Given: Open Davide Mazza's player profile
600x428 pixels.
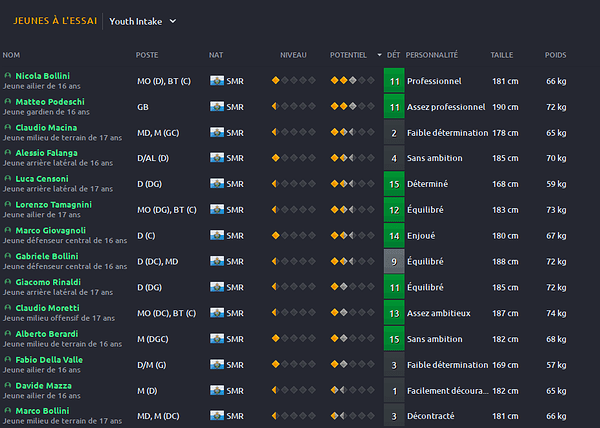Looking at the screenshot, I should (x=43, y=386).
